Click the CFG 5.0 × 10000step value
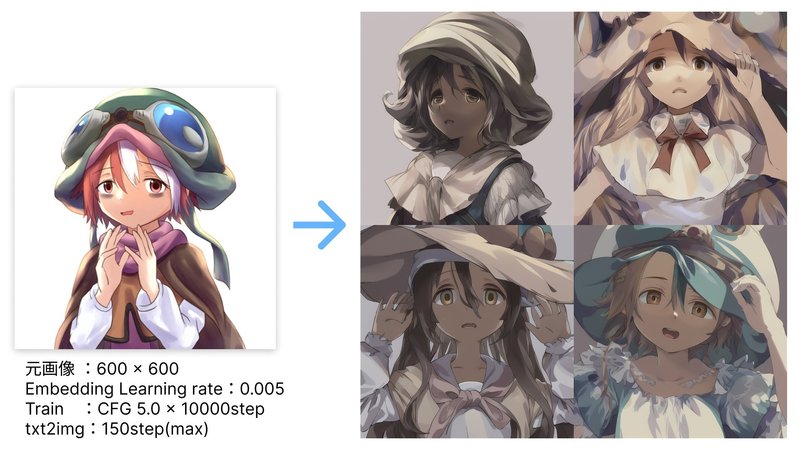Screen dimensions: 800x450 pyautogui.click(x=181, y=409)
